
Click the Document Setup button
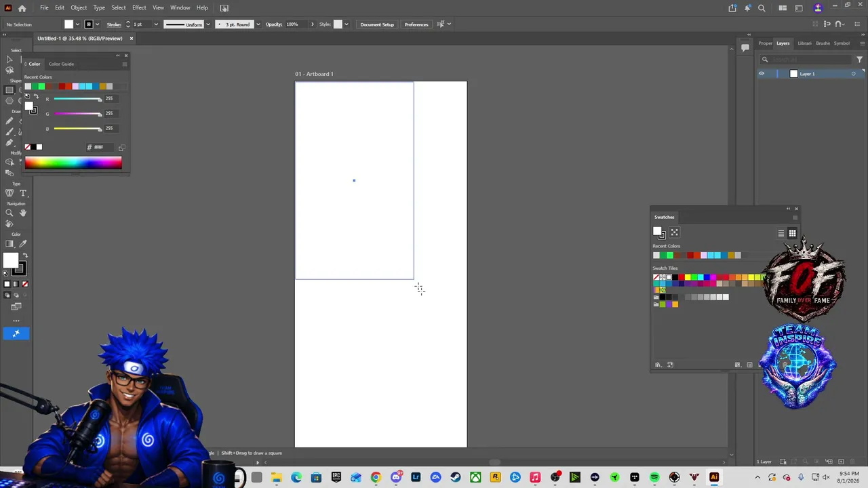click(x=377, y=24)
